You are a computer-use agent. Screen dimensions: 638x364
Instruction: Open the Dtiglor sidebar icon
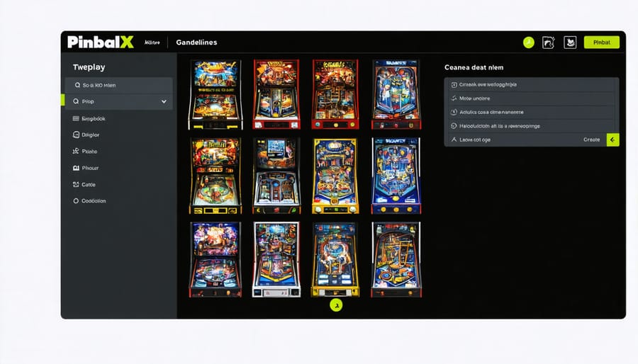click(76, 135)
